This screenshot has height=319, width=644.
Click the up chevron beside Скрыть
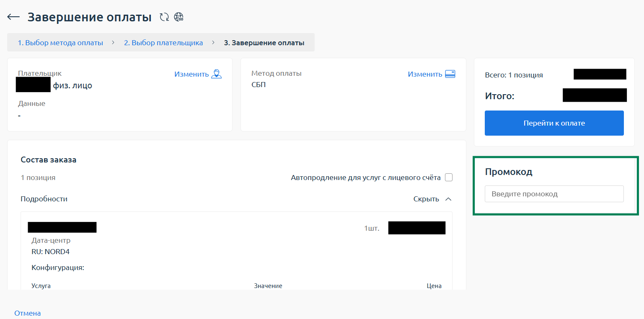pos(448,199)
